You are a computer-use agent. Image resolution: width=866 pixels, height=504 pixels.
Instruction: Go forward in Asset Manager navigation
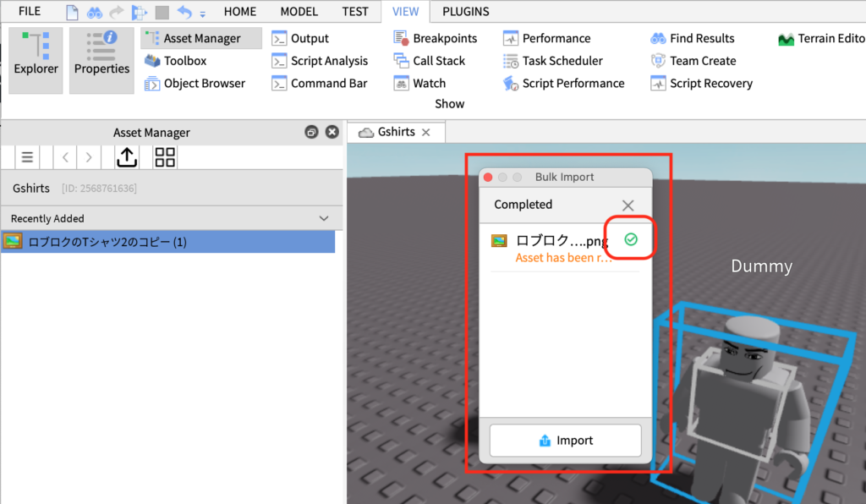pos(88,157)
